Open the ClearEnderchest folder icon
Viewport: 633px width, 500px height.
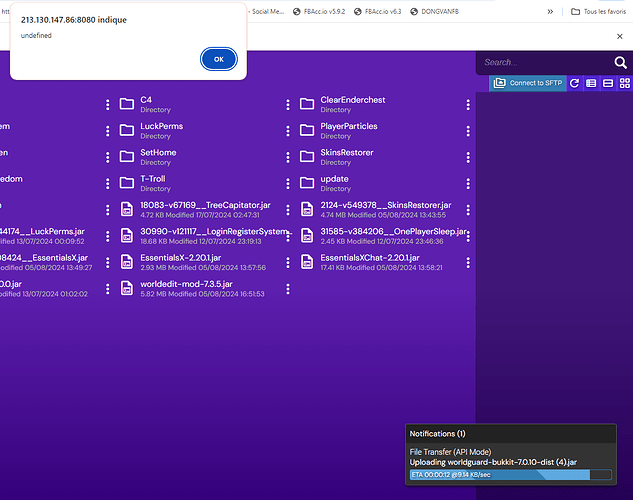tap(307, 105)
